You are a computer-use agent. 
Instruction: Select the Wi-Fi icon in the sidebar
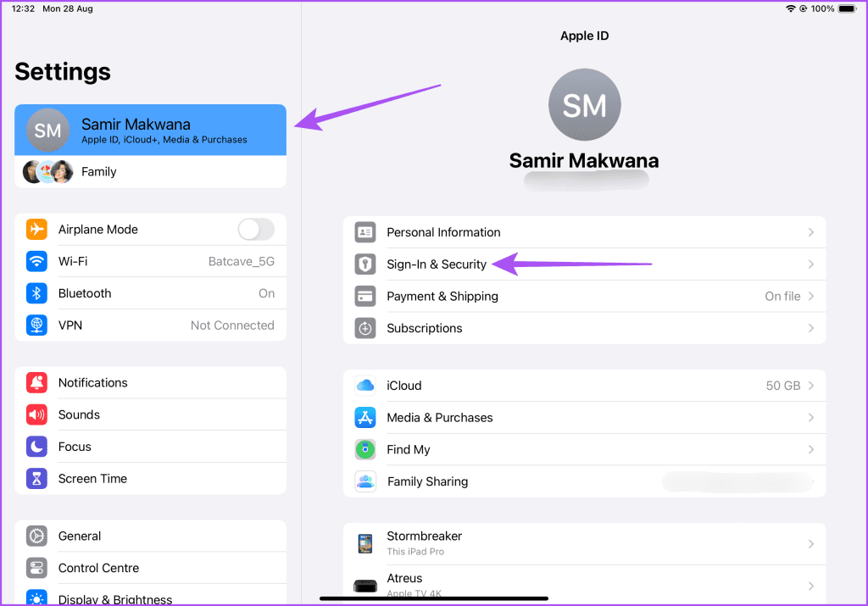pyautogui.click(x=36, y=261)
